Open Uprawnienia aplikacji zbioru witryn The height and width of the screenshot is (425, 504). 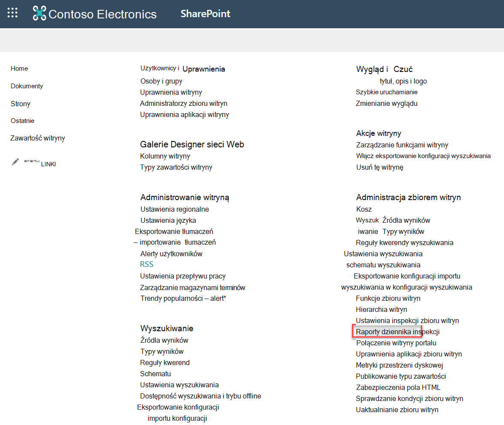409,354
